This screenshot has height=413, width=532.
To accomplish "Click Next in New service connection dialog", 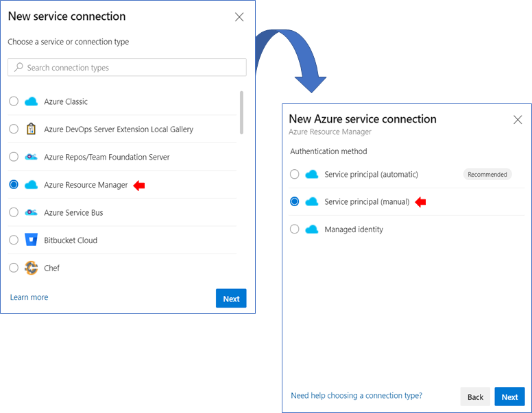I will click(231, 299).
